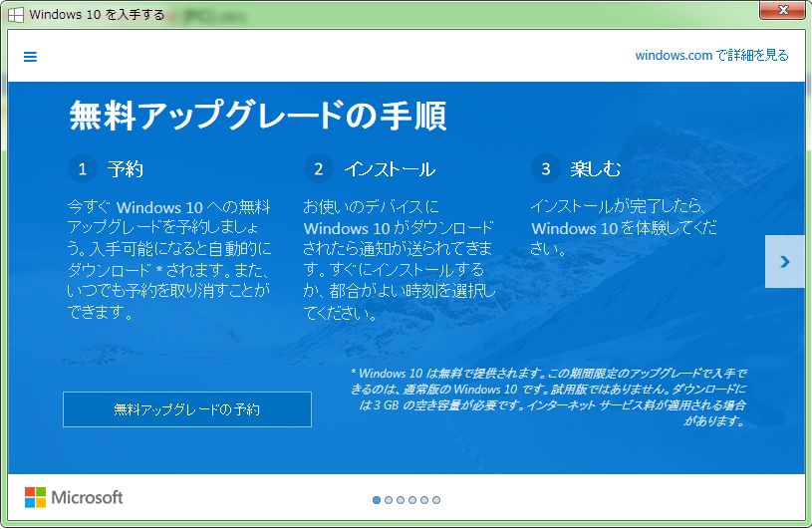Select the fourth page indicator dot
Image resolution: width=812 pixels, height=529 pixels.
click(412, 500)
